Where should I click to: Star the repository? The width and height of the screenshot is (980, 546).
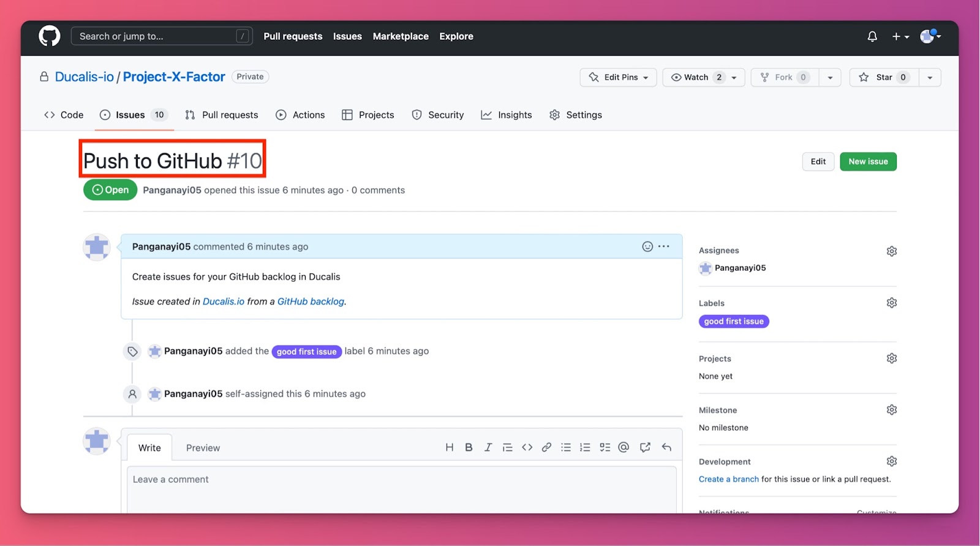click(x=883, y=77)
